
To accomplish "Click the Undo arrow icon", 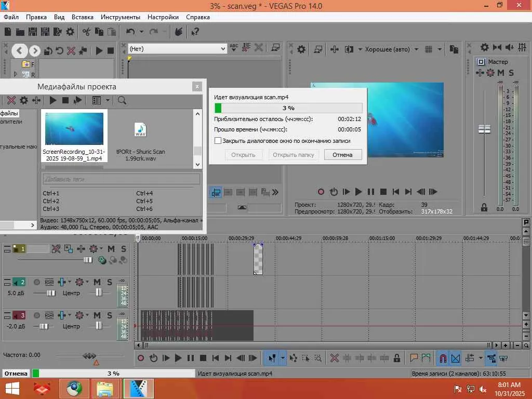I will (x=130, y=32).
